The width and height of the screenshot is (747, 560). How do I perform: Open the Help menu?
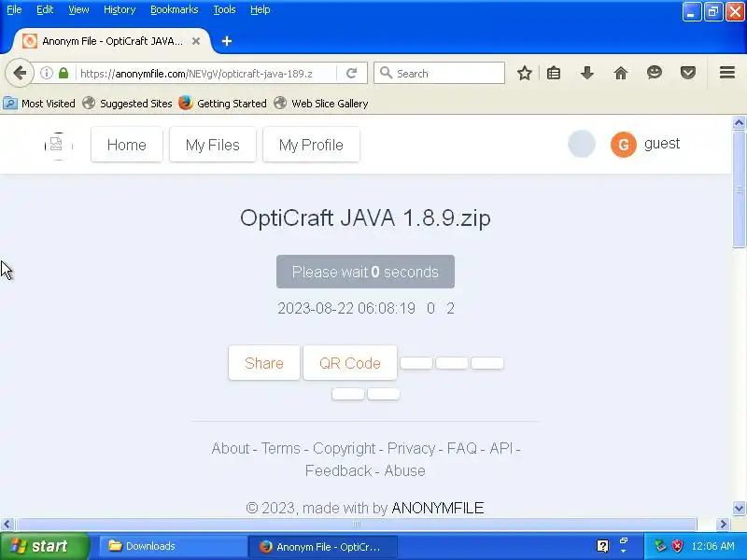pyautogui.click(x=261, y=9)
